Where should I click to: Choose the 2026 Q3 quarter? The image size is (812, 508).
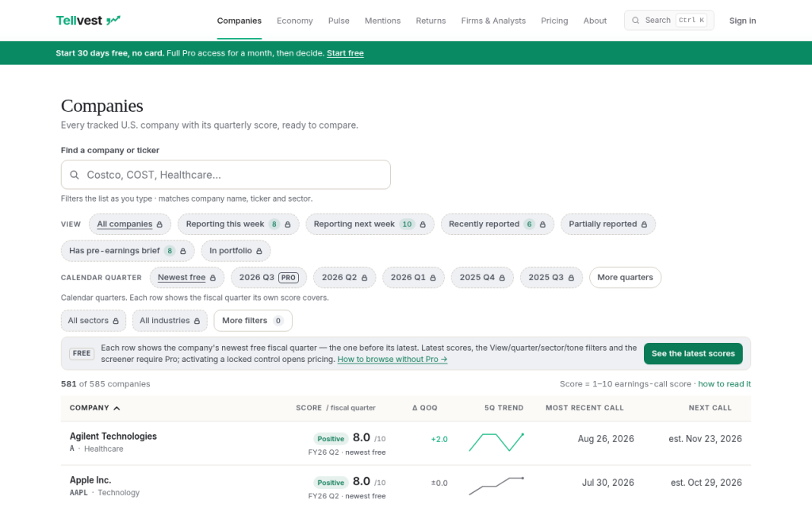pos(269,278)
